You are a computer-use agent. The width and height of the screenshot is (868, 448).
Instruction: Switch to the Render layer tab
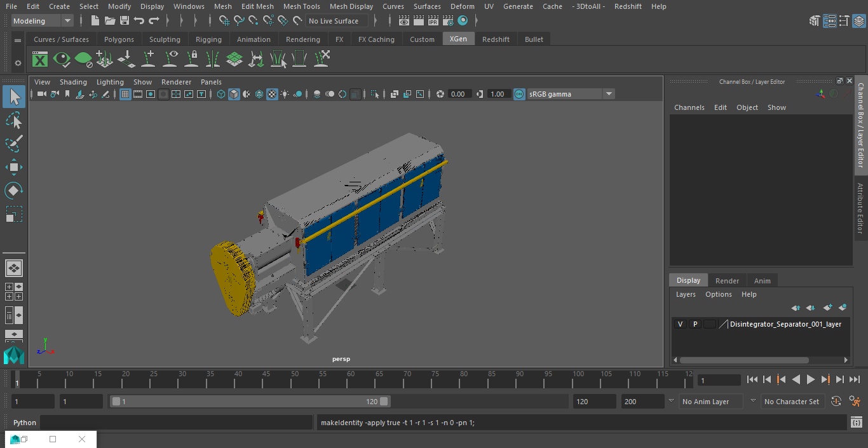point(727,281)
